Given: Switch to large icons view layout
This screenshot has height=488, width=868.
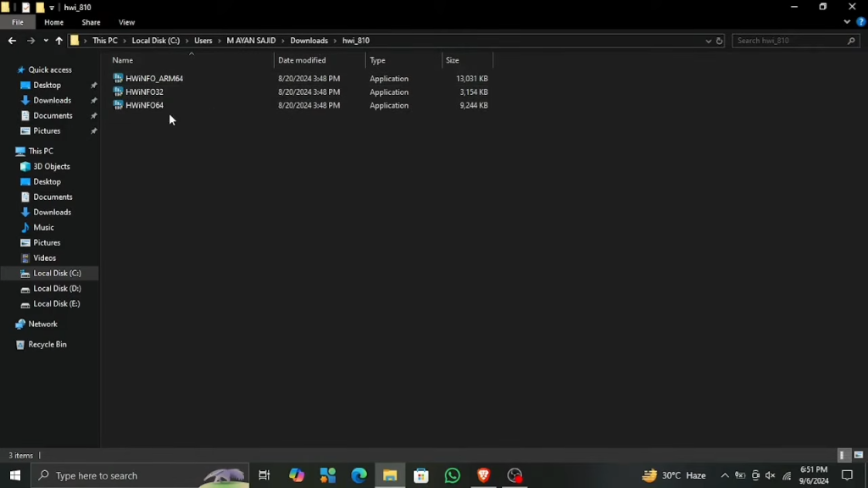Looking at the screenshot, I should (x=859, y=455).
